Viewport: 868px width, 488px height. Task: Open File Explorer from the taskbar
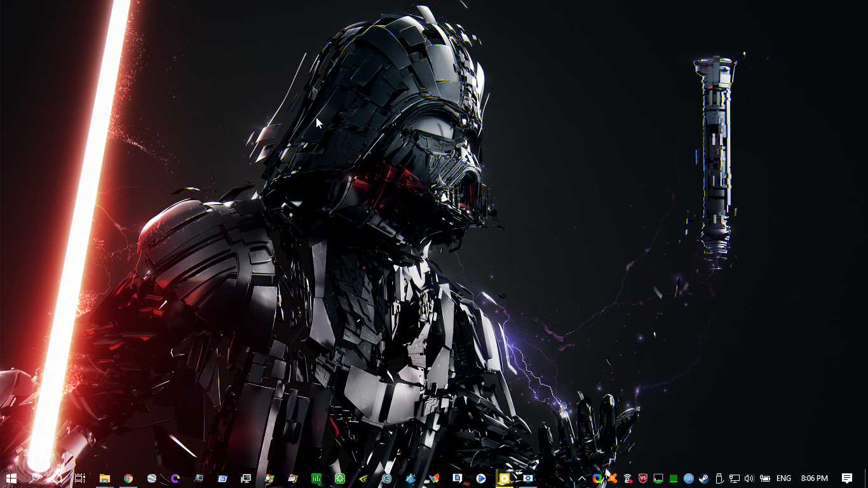click(105, 478)
